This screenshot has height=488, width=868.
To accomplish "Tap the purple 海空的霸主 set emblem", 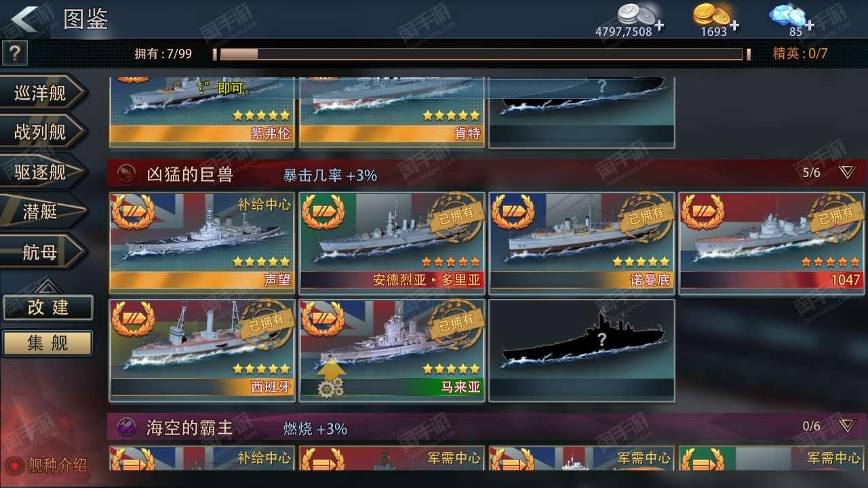I will click(x=125, y=427).
